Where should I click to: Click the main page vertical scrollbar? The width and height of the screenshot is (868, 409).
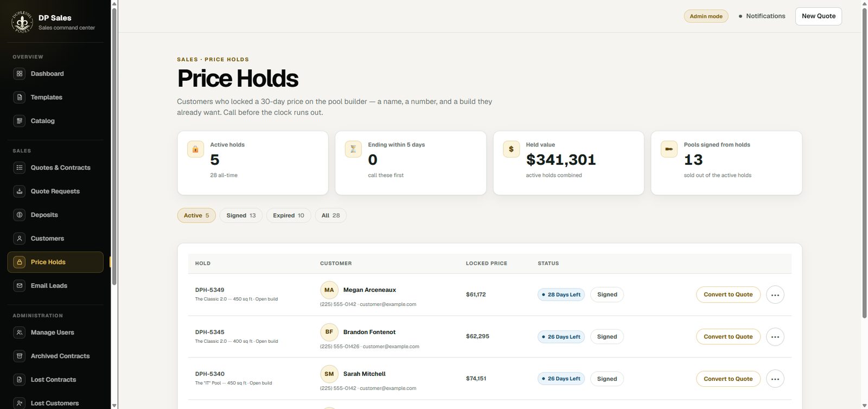tap(864, 163)
